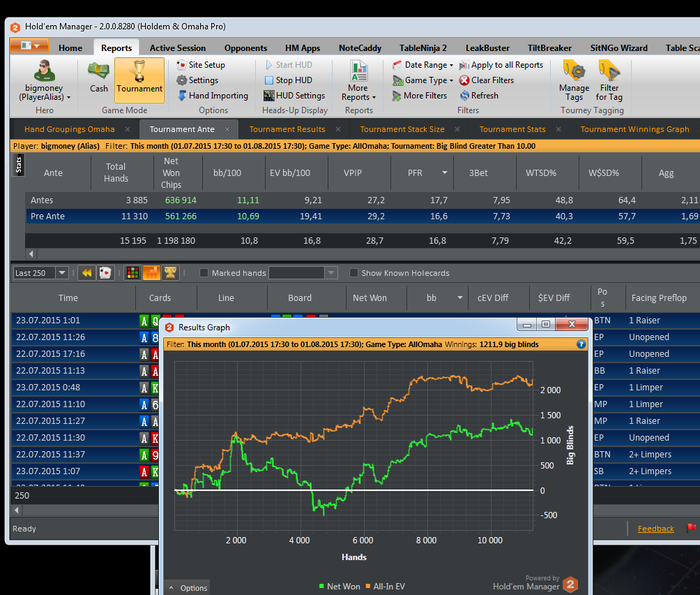Open HUD Settings
This screenshot has height=595, width=700.
(294, 96)
